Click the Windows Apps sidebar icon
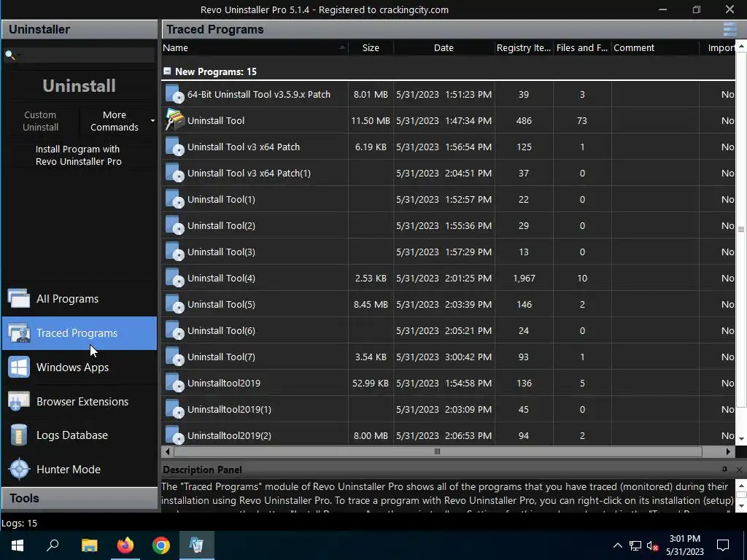Viewport: 747px width, 560px height. coord(19,367)
